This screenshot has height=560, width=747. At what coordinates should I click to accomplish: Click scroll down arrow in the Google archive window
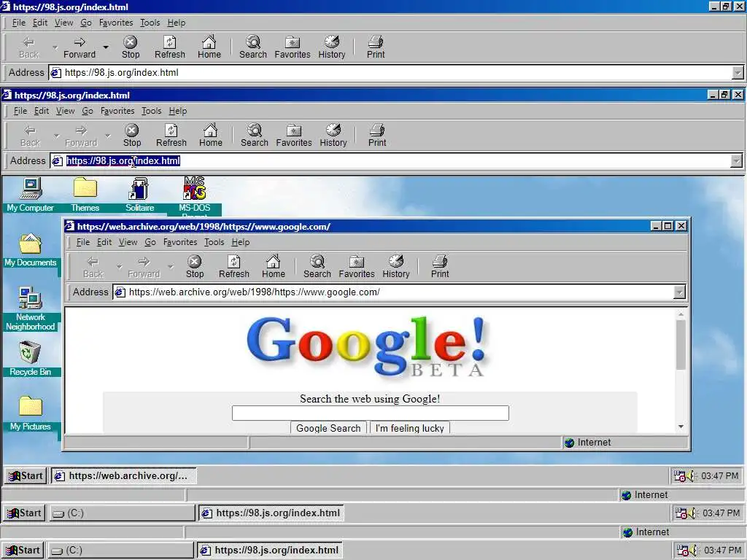(x=681, y=427)
